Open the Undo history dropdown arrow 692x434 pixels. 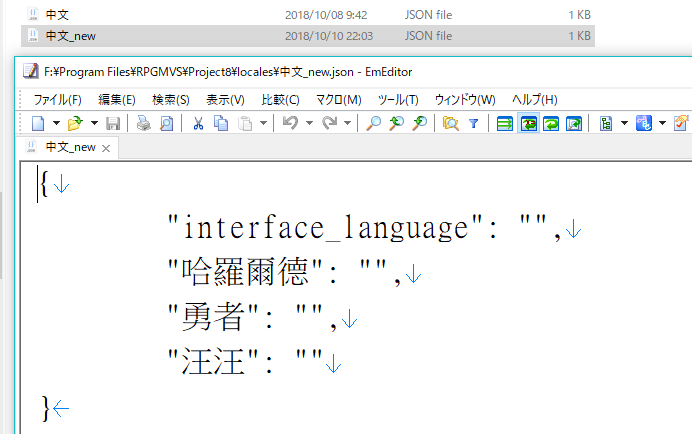coord(309,123)
